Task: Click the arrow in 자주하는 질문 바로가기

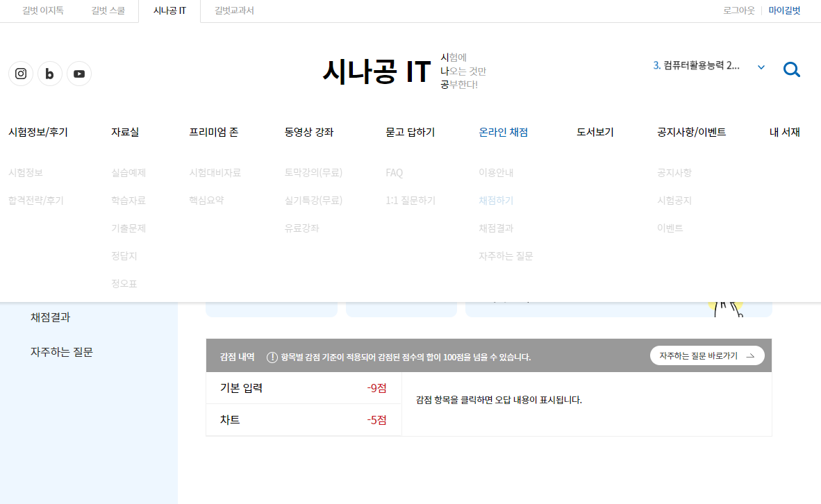Action: (750, 356)
